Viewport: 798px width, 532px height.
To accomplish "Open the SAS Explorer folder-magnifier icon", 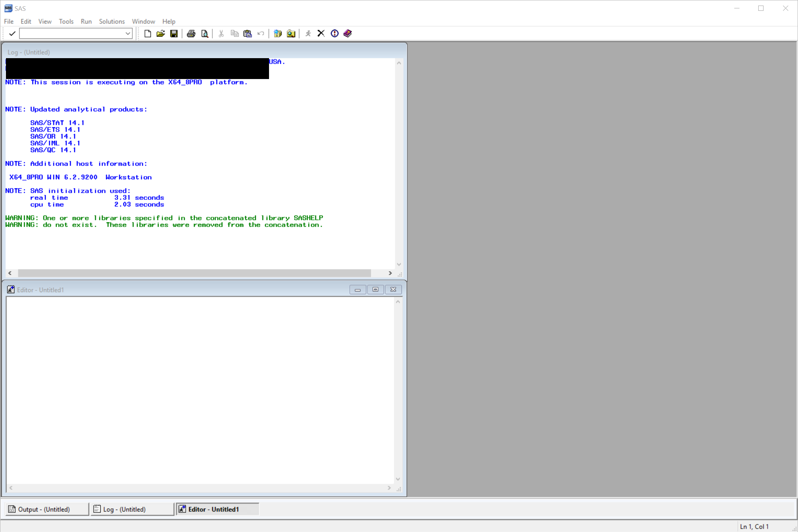I will pyautogui.click(x=291, y=33).
